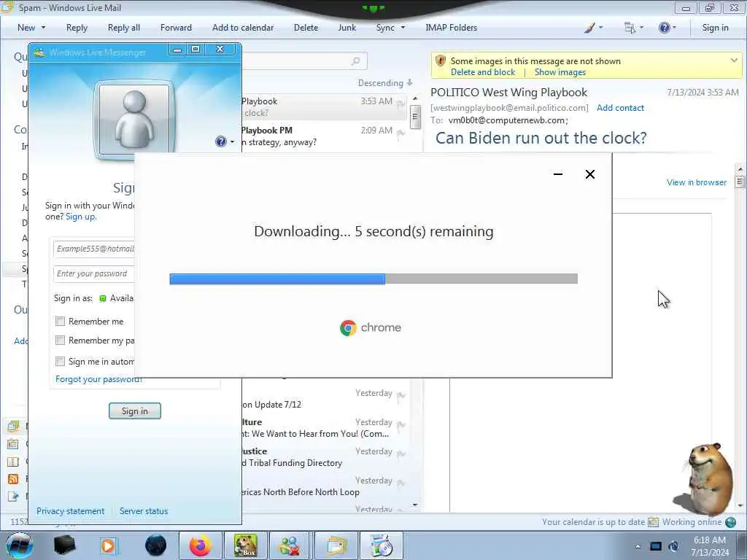
Task: Click Forward in the toolbar
Action: tap(176, 28)
